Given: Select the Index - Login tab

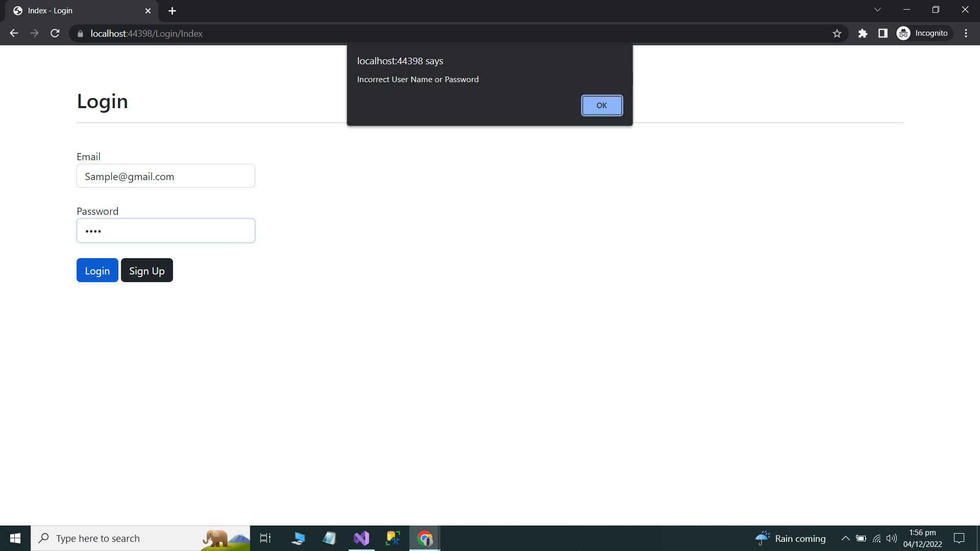Looking at the screenshot, I should pyautogui.click(x=71, y=10).
